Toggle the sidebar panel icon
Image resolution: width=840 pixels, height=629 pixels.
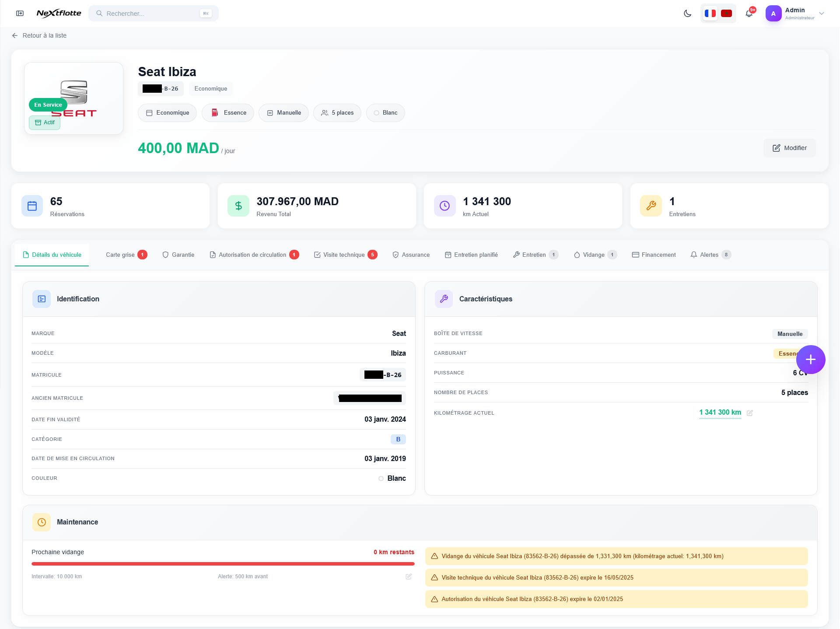coord(20,13)
